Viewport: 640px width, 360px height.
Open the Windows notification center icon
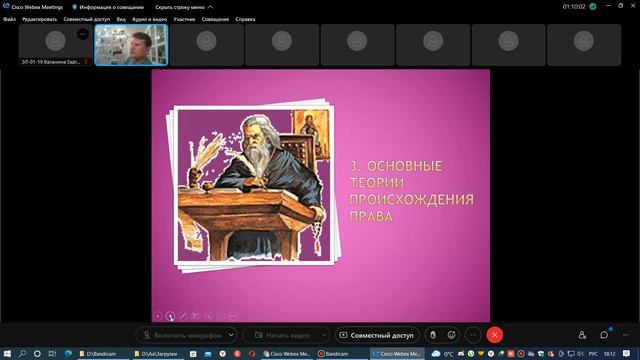[x=627, y=353]
